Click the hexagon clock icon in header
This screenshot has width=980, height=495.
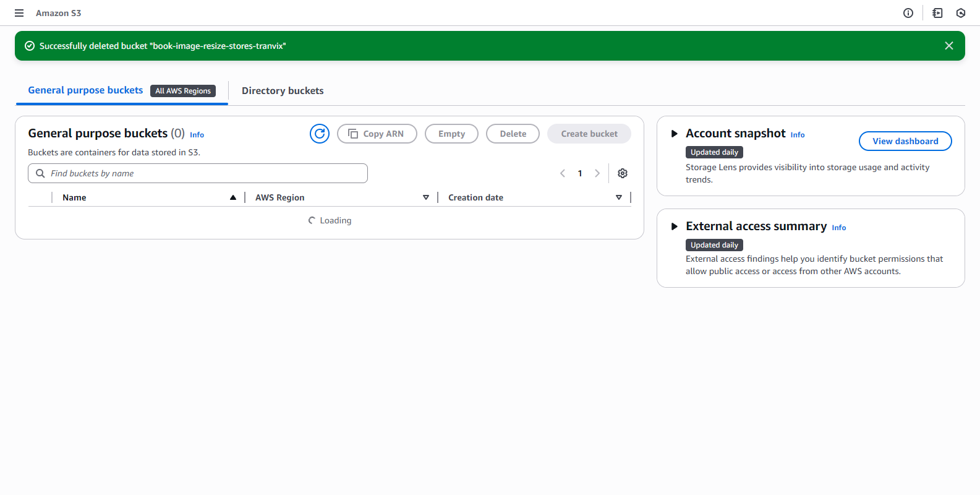(961, 13)
